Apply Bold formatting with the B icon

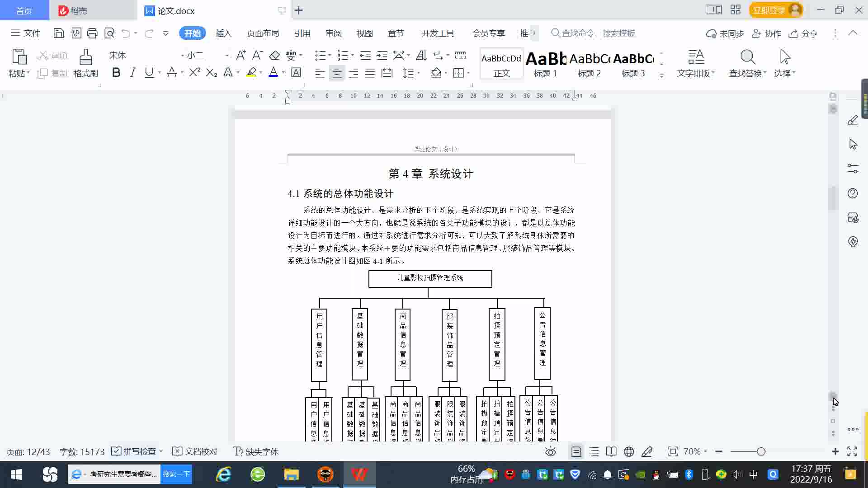[x=116, y=73]
